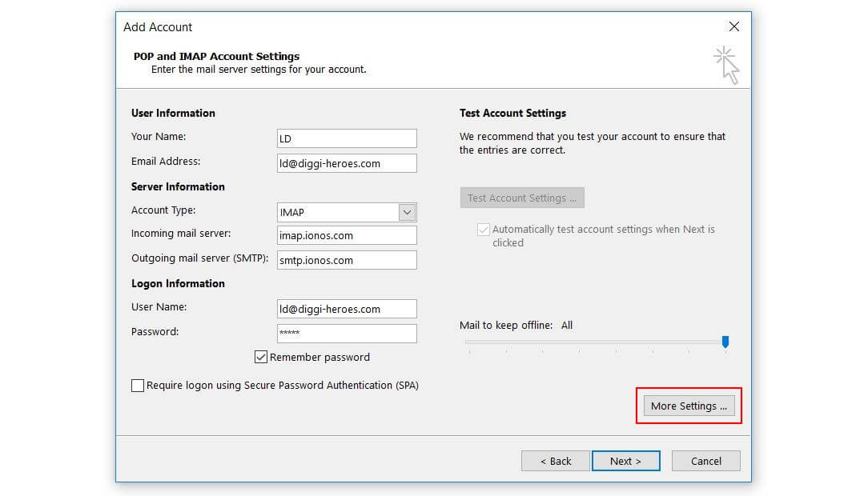Screen dimensions: 868x496
Task: Click Next to continue
Action: [625, 461]
